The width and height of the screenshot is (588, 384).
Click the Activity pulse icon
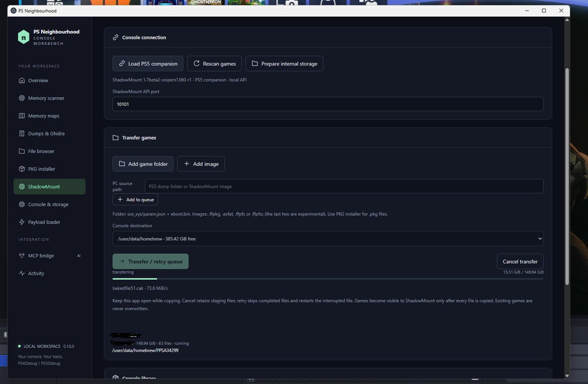[x=22, y=273]
